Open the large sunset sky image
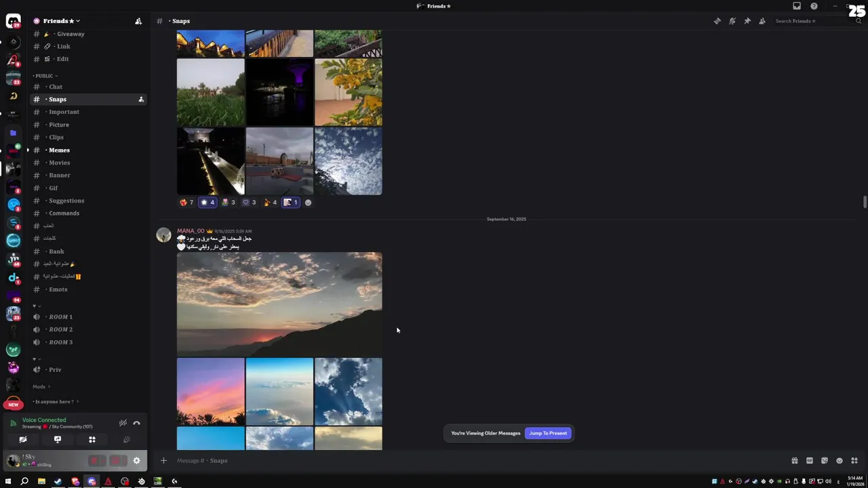This screenshot has width=868, height=488. pyautogui.click(x=279, y=304)
